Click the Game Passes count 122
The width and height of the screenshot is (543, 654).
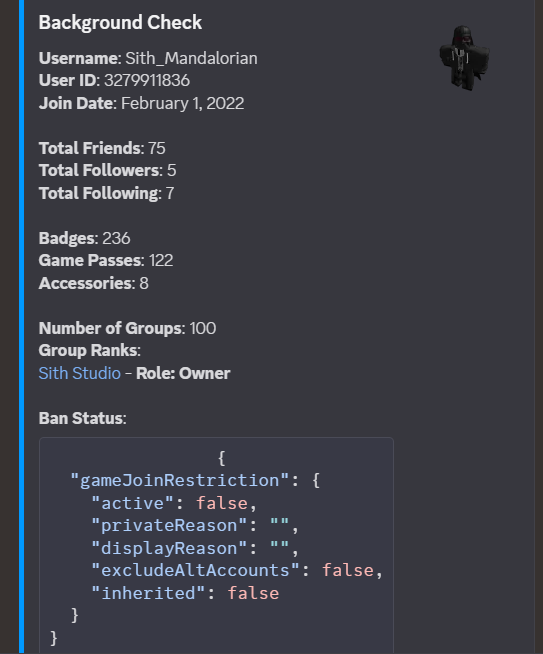click(161, 261)
